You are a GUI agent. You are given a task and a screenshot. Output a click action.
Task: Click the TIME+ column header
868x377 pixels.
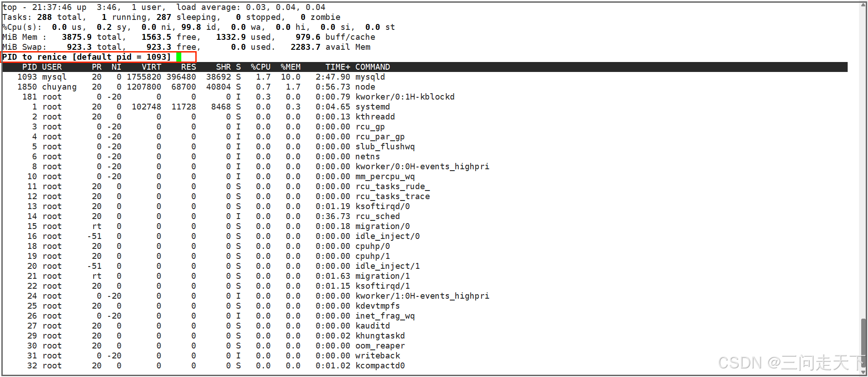coord(338,67)
